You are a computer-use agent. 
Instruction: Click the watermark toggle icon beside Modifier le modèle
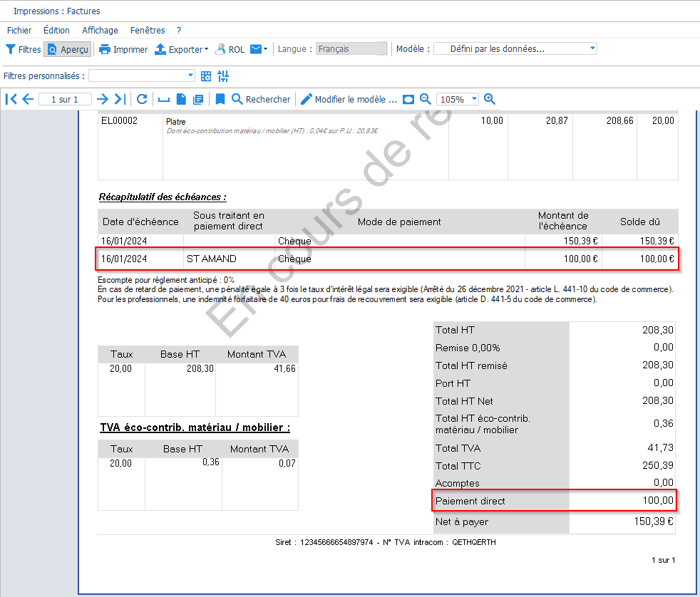click(408, 100)
